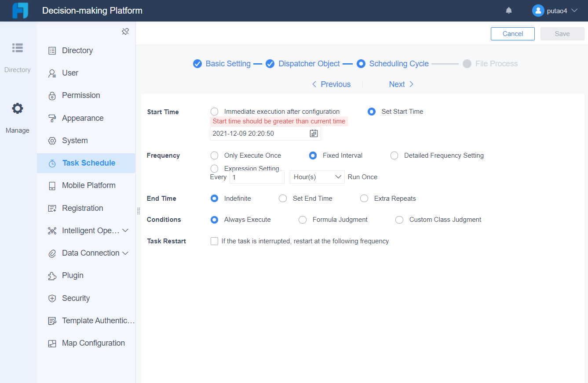This screenshot has width=588, height=383.
Task: Click the interval number input field
Action: 257,177
